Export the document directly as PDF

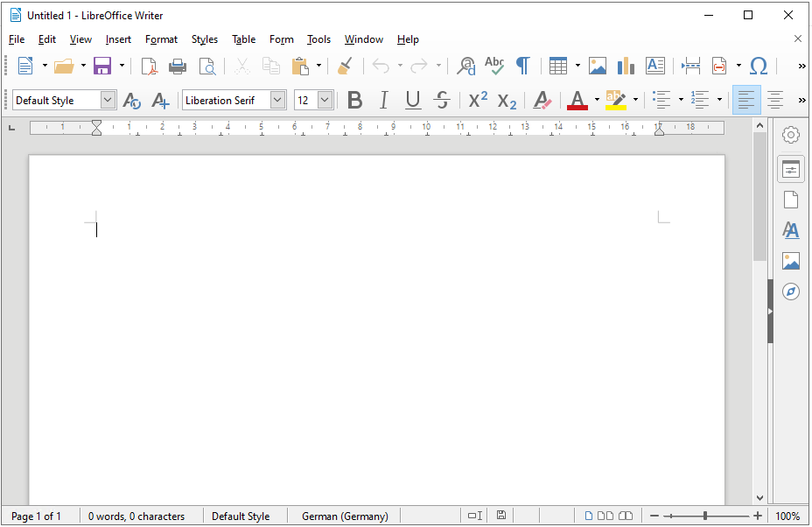coord(149,66)
